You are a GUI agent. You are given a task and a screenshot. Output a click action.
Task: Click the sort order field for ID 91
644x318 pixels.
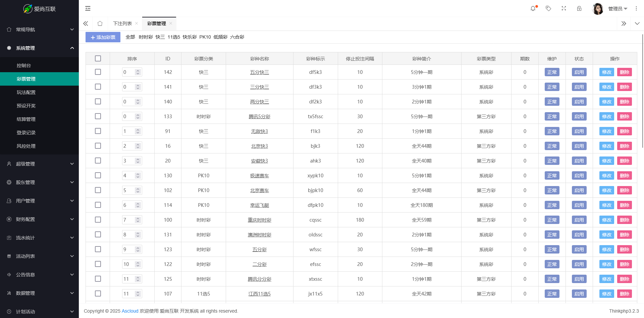(x=129, y=131)
